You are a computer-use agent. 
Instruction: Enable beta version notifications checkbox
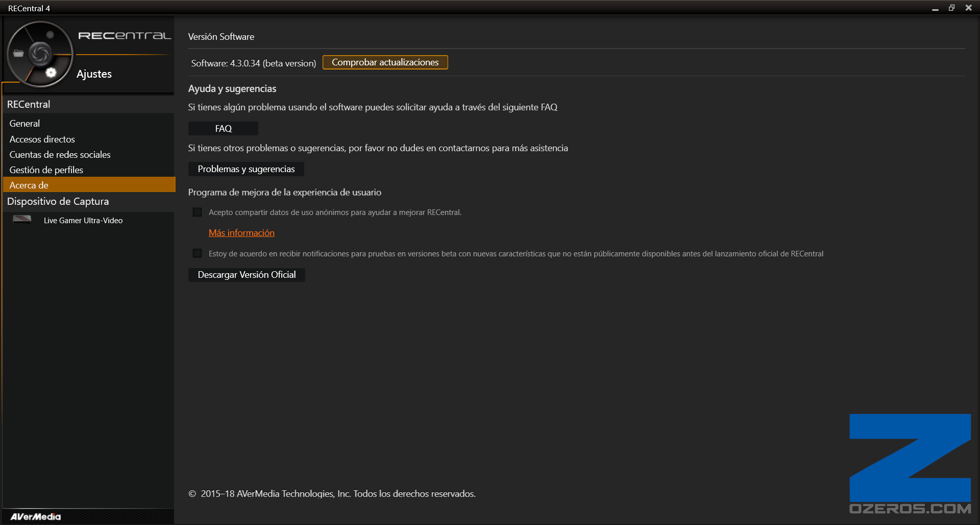click(197, 253)
